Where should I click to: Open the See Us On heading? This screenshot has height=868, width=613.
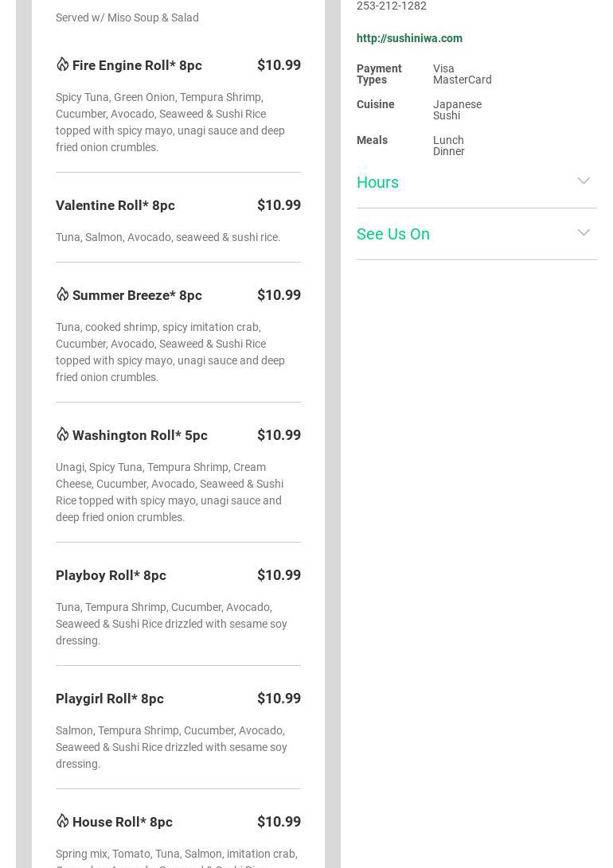click(393, 234)
